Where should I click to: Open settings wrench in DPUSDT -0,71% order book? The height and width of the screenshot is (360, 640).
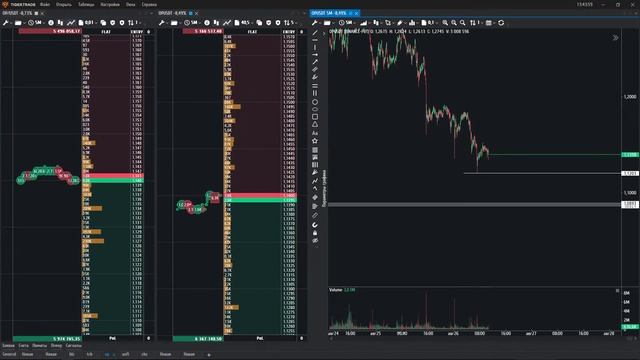pos(6,23)
